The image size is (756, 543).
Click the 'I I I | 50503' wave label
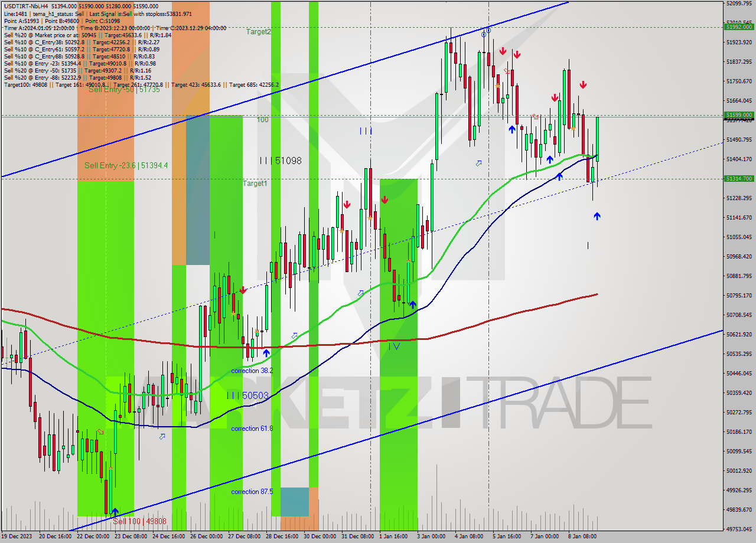click(x=247, y=395)
